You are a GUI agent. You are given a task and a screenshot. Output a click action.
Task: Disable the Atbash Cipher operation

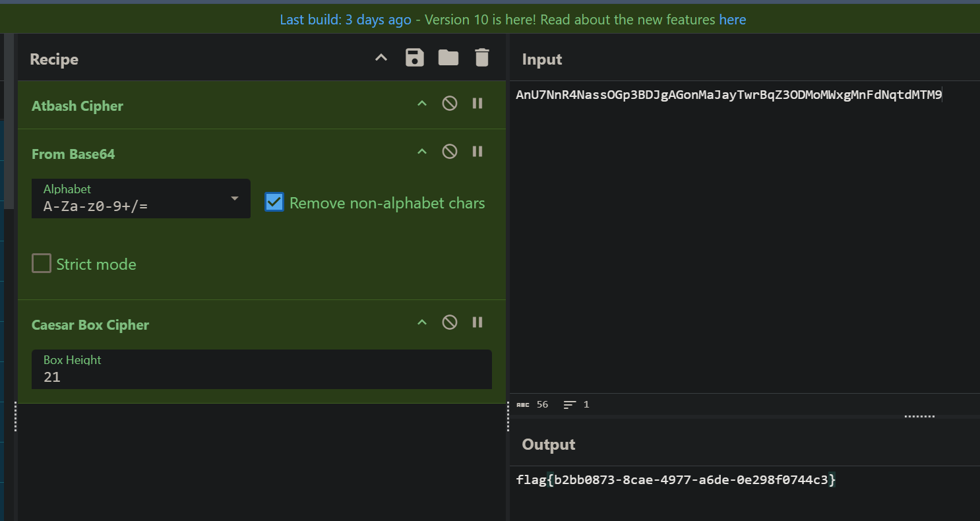point(450,104)
